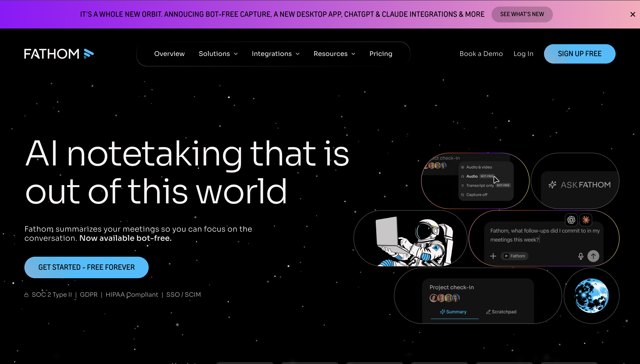Image resolution: width=640 pixels, height=364 pixels.
Task: Expand the Solutions chevron arrow
Action: click(236, 54)
